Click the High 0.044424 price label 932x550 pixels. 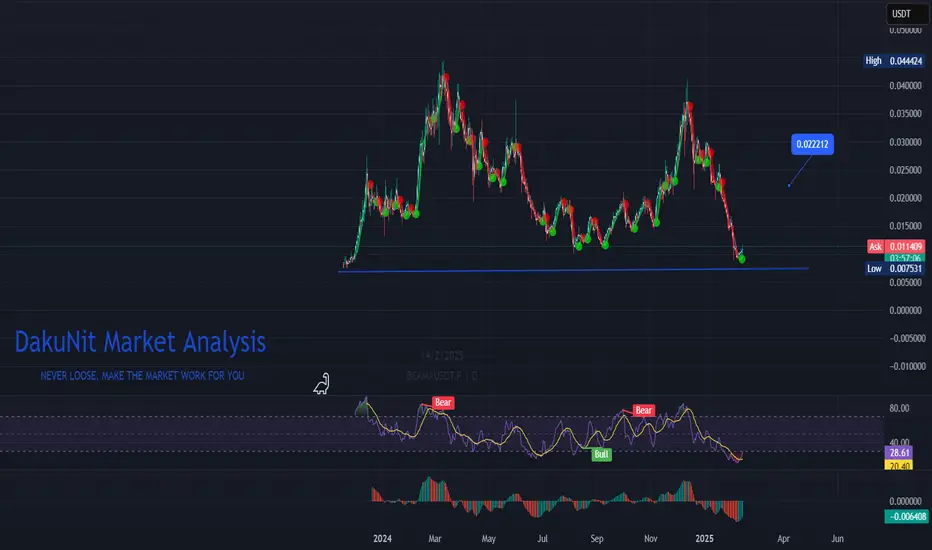[894, 61]
